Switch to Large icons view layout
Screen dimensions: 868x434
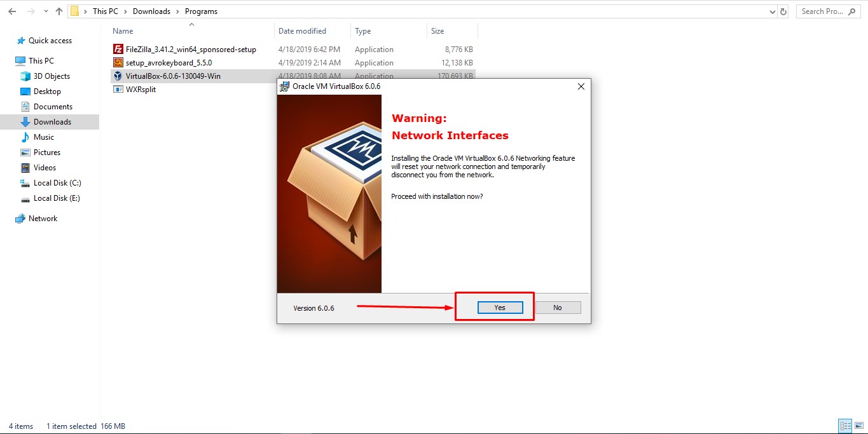pyautogui.click(x=858, y=426)
